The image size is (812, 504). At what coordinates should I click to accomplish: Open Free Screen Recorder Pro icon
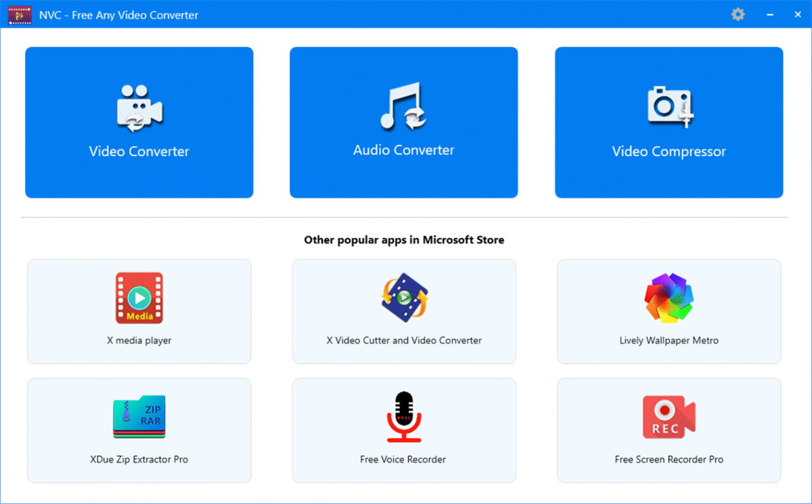point(669,415)
